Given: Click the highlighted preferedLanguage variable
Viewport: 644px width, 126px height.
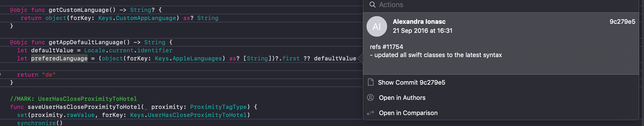Looking at the screenshot, I should (59, 58).
